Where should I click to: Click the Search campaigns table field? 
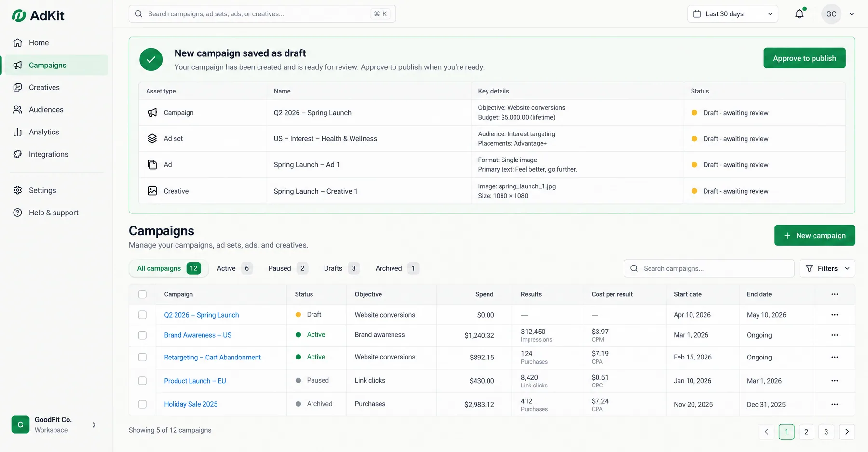(709, 268)
